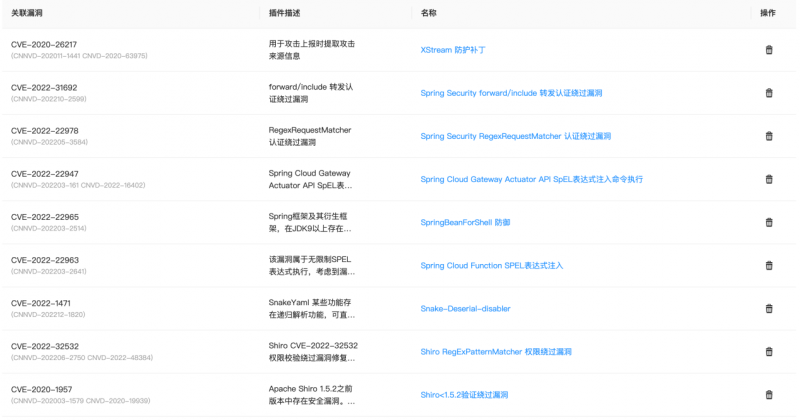The height and width of the screenshot is (420, 800).
Task: Click the CNNVD-202203-161 CNVD-2022-16402 subtext
Action: click(78, 185)
